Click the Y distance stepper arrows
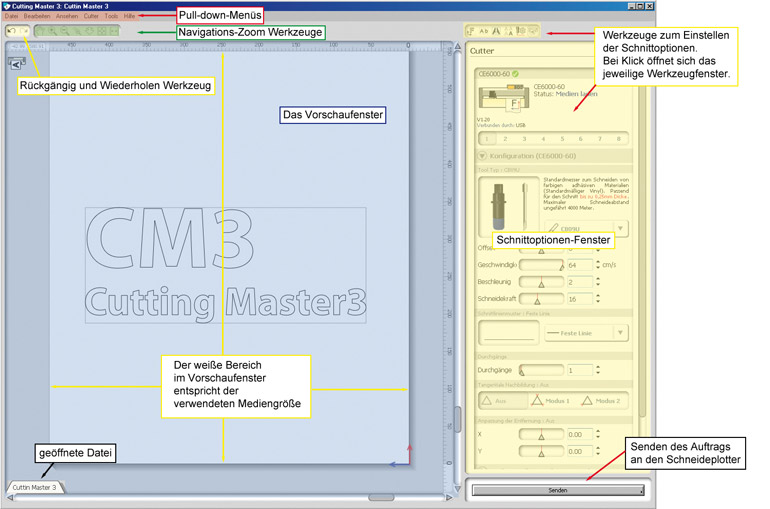The width and height of the screenshot is (770, 509). [598, 451]
